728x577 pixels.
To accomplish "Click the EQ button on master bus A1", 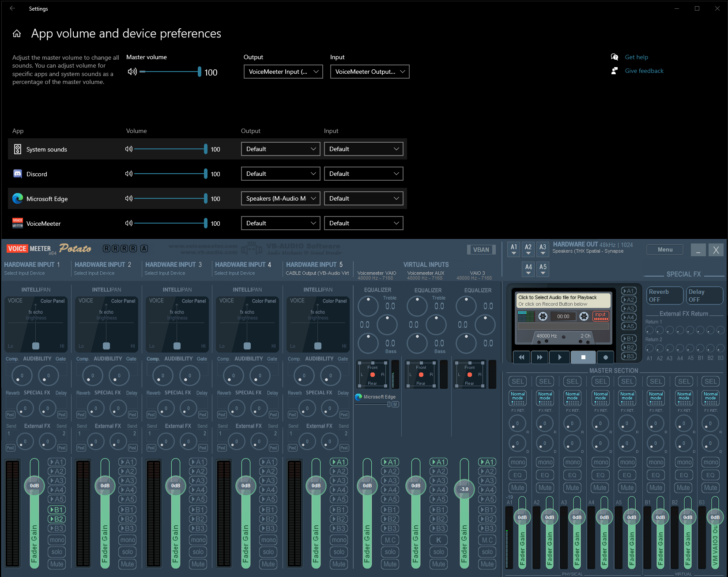I will [x=517, y=475].
